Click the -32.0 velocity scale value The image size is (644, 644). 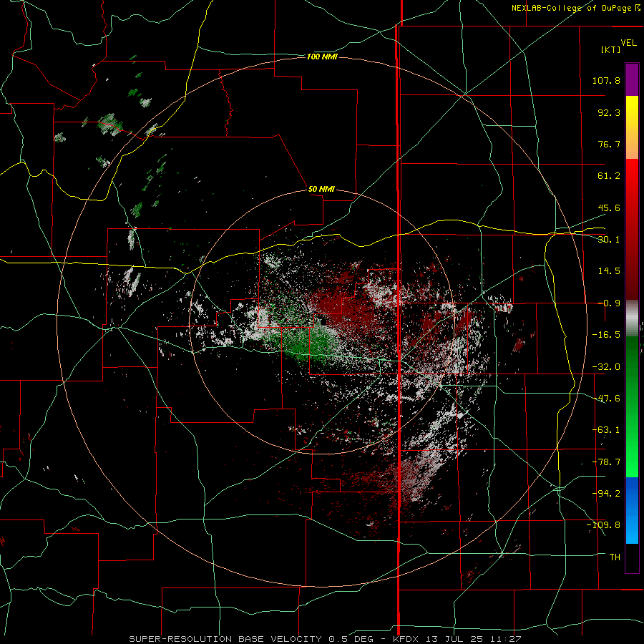coord(606,367)
